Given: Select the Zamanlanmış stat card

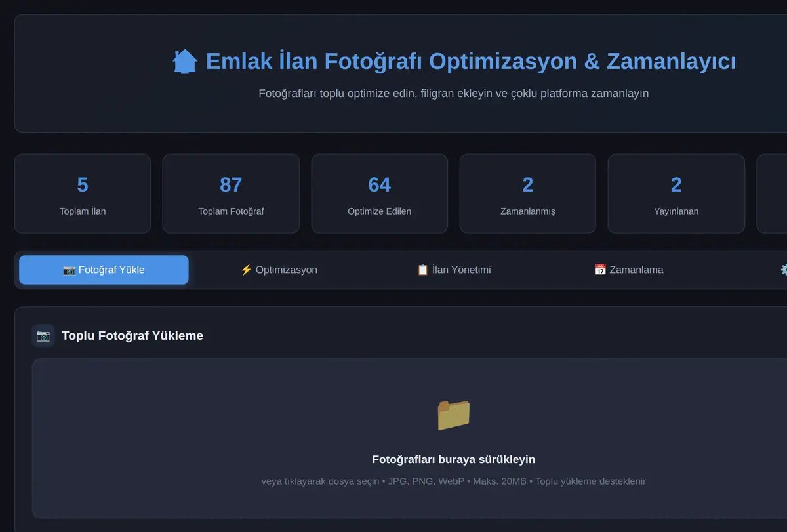Looking at the screenshot, I should pyautogui.click(x=528, y=194).
